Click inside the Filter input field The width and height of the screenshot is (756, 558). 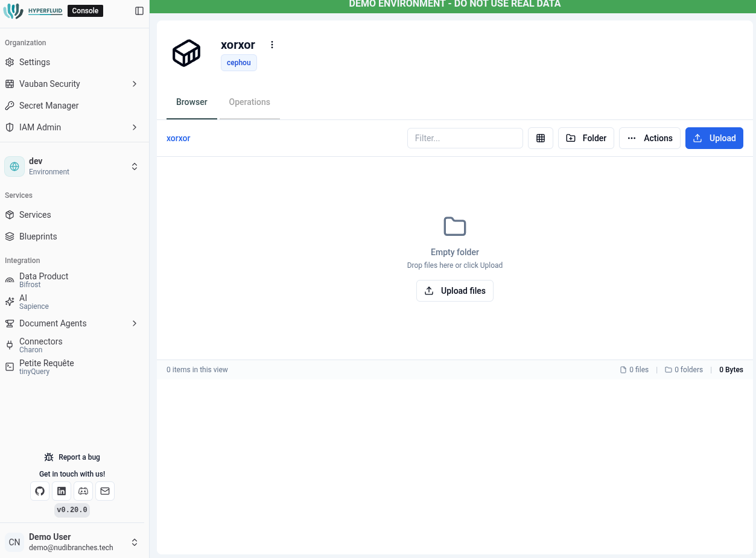pos(465,138)
